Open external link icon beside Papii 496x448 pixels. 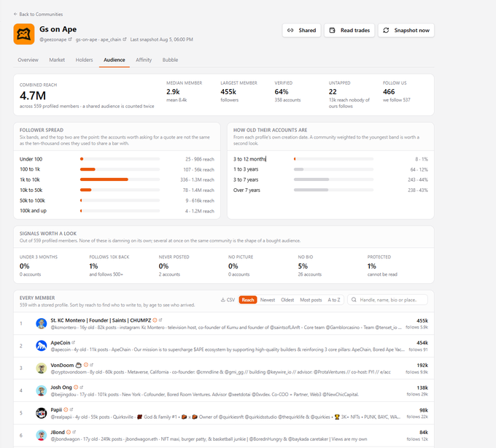(71, 410)
